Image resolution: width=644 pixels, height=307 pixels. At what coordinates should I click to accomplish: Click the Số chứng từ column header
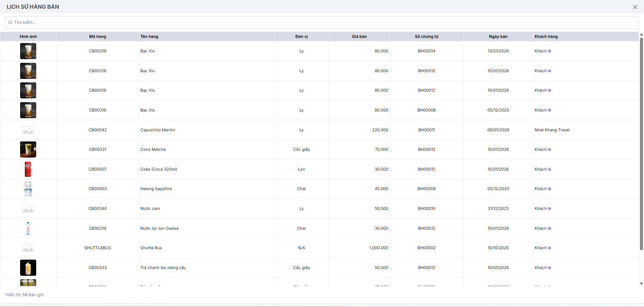coord(426,37)
